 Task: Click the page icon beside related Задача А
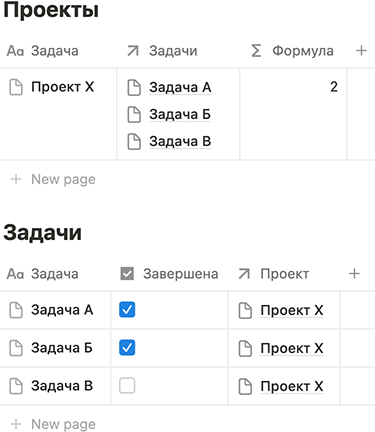point(134,88)
